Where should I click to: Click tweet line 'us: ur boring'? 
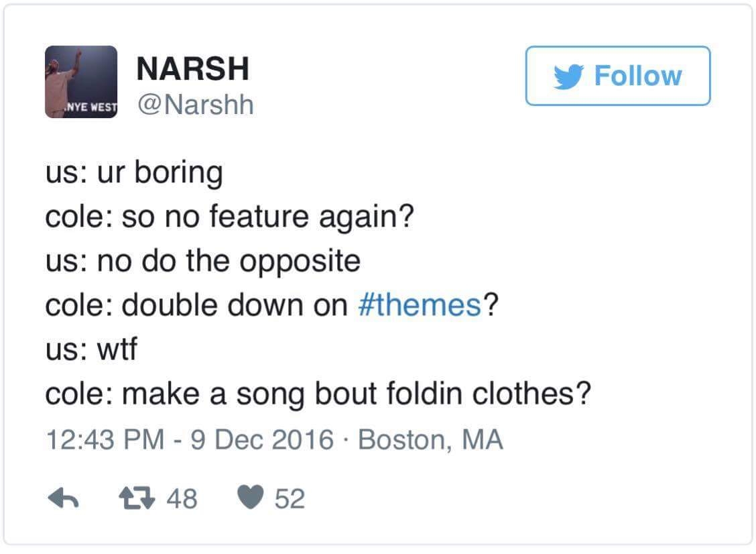(x=134, y=172)
